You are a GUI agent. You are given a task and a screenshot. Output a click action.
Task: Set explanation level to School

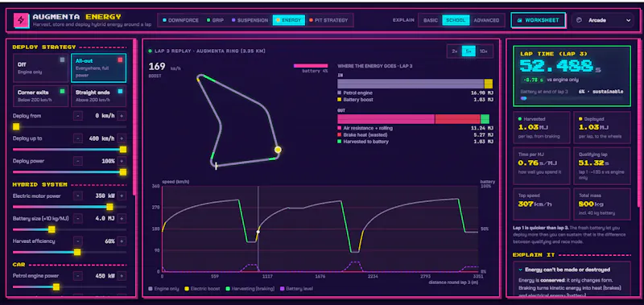click(x=456, y=20)
